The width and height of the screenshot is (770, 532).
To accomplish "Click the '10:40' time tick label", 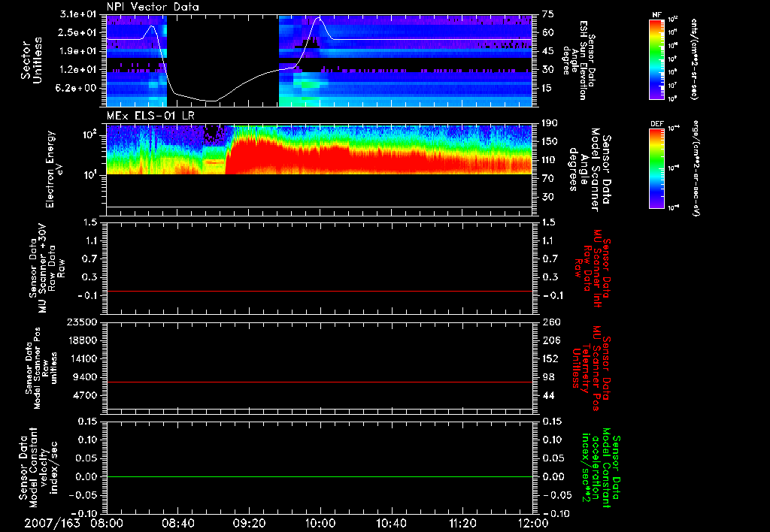I will pyautogui.click(x=391, y=523).
